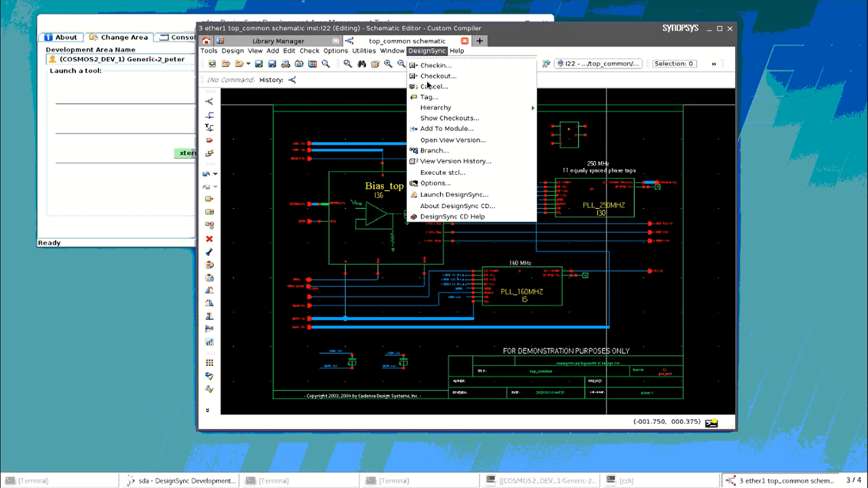Image resolution: width=868 pixels, height=488 pixels.
Task: Click the undo arrow icon in sidebar
Action: 207,174
